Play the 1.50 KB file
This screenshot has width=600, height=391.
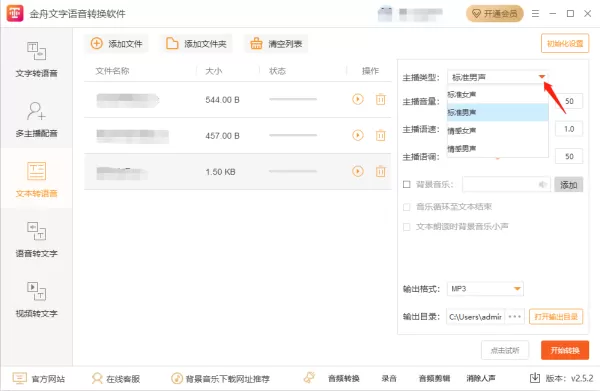358,171
